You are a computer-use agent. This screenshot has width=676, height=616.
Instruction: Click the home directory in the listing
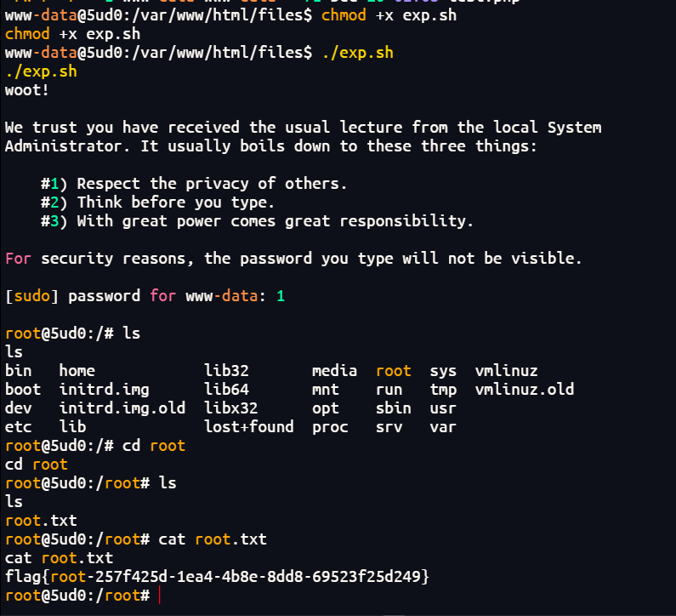pos(77,371)
